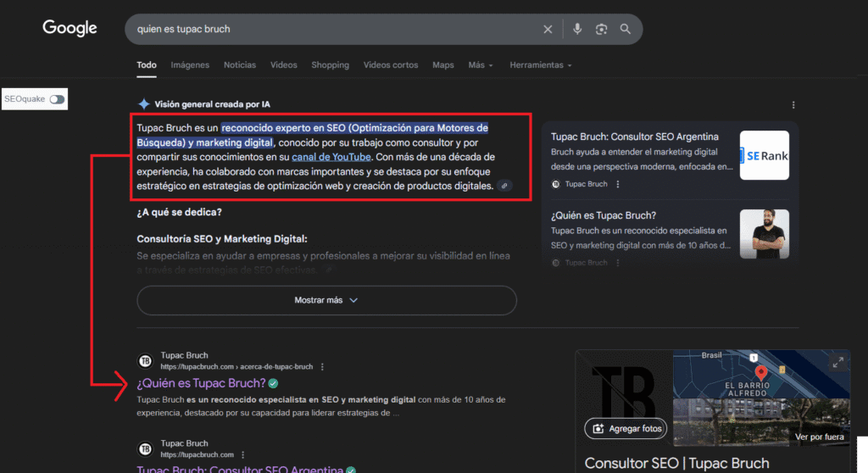Clear the search box with the X icon
The image size is (868, 473).
tap(548, 30)
